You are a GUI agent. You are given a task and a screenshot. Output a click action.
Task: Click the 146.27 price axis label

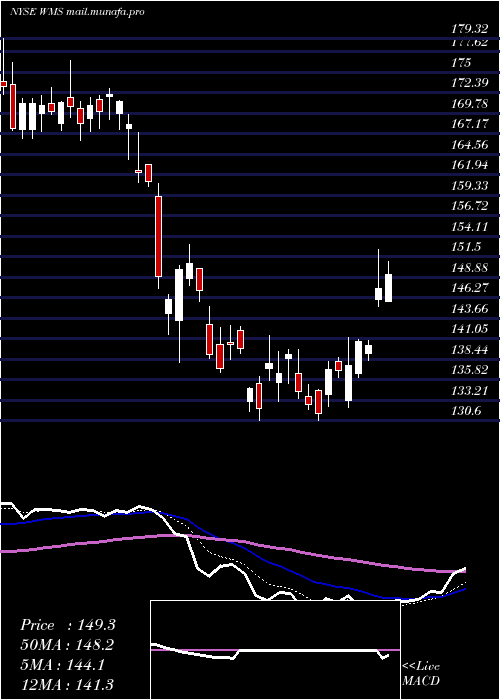tap(469, 288)
